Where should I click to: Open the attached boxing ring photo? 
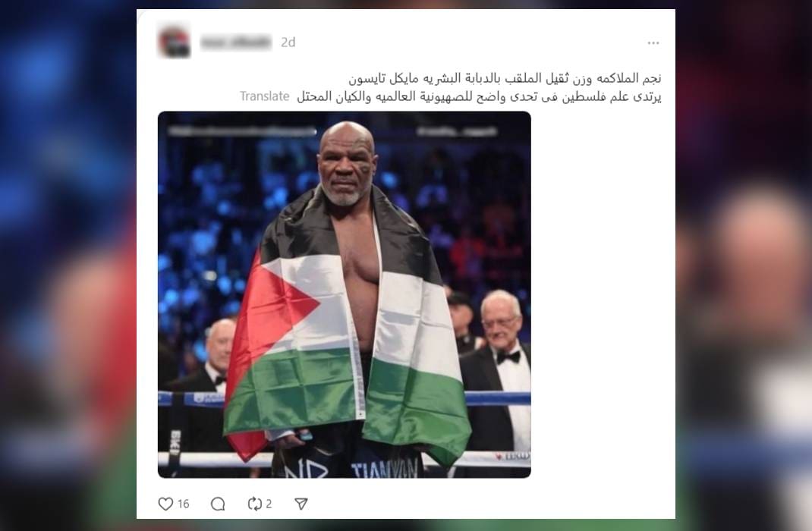[x=345, y=294]
